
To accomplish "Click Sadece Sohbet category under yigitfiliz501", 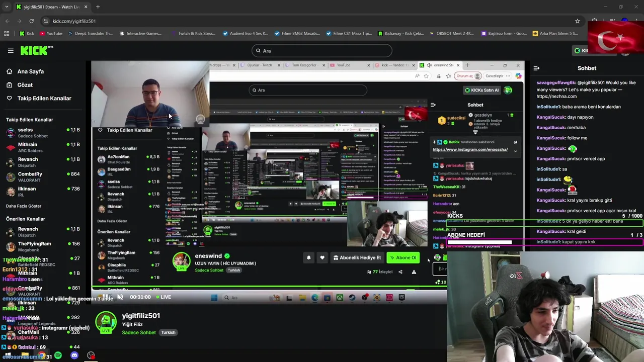I will click(139, 332).
